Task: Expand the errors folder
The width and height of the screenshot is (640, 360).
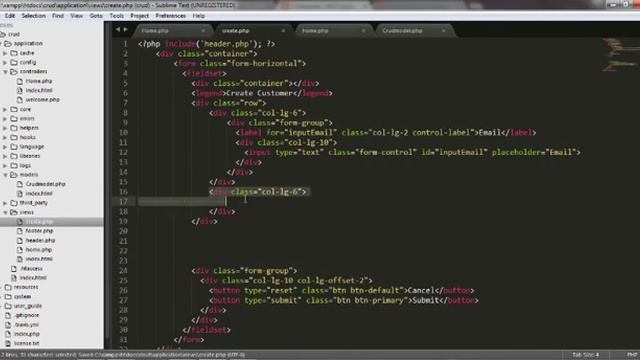Action: (x=5, y=119)
